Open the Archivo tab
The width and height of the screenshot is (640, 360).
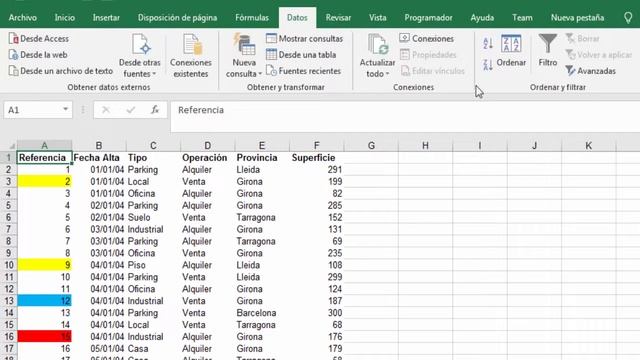point(22,18)
